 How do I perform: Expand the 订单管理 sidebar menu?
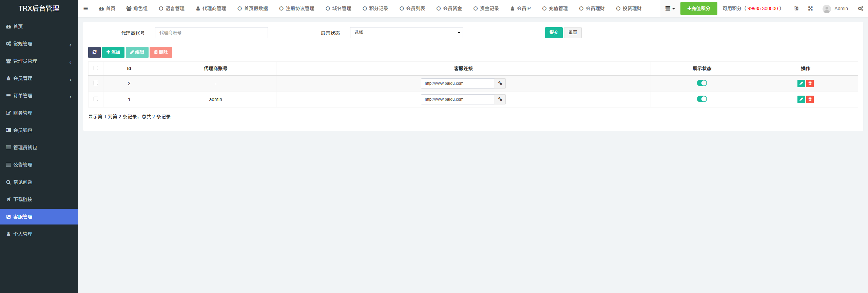tap(39, 96)
